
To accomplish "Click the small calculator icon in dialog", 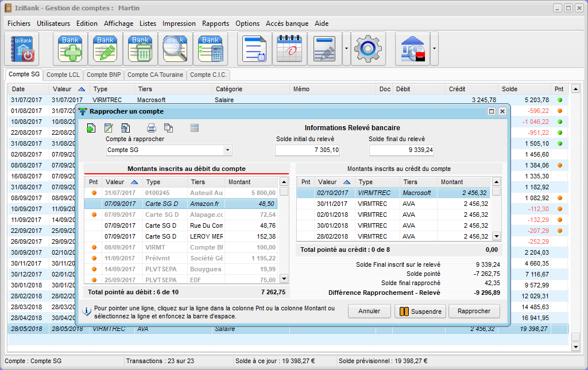I will pyautogui.click(x=194, y=128).
